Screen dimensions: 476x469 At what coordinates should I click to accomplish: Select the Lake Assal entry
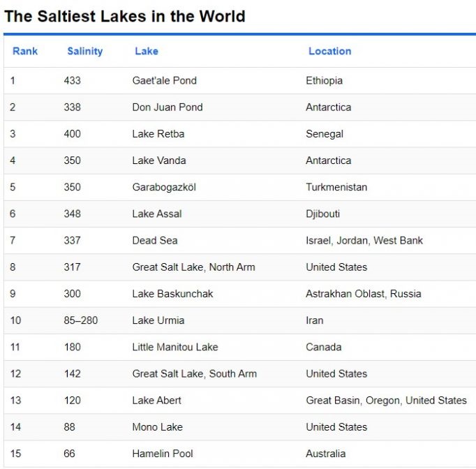click(156, 214)
